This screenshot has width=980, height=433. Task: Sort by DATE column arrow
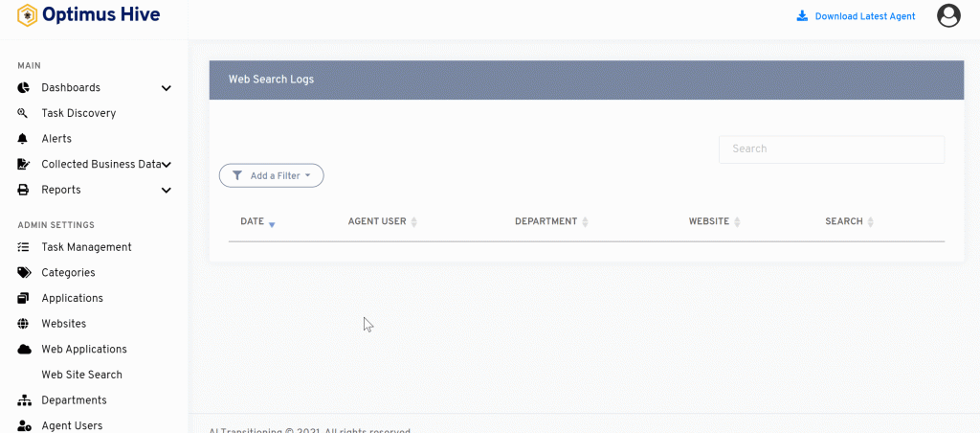coord(272,224)
